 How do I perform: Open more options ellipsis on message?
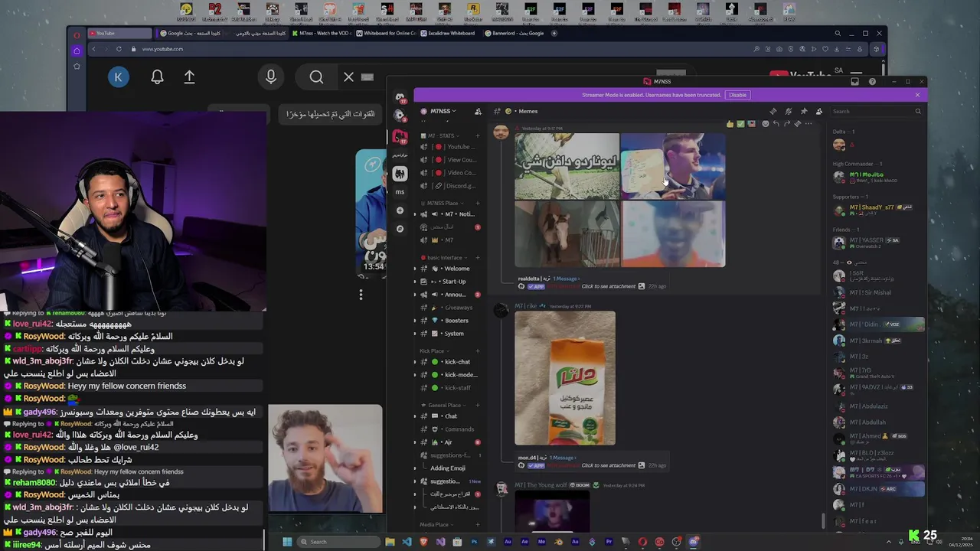[x=808, y=124]
